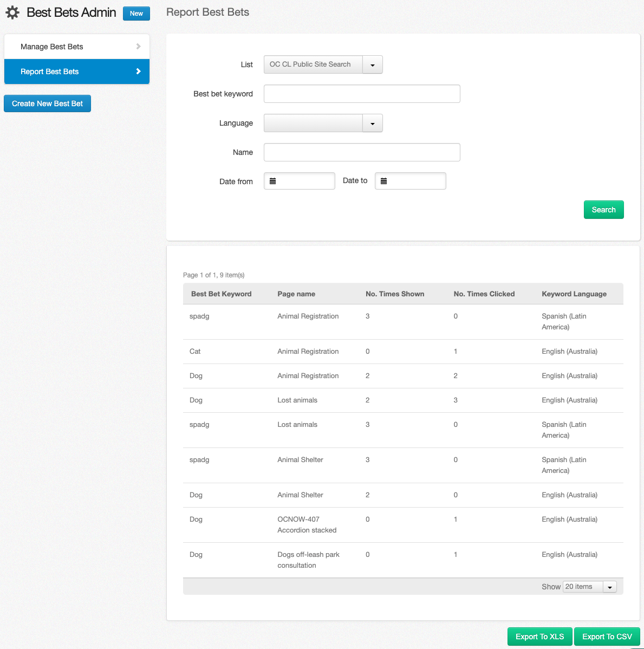Open Manage Best Bets menu item
This screenshot has width=644, height=649.
coord(52,47)
